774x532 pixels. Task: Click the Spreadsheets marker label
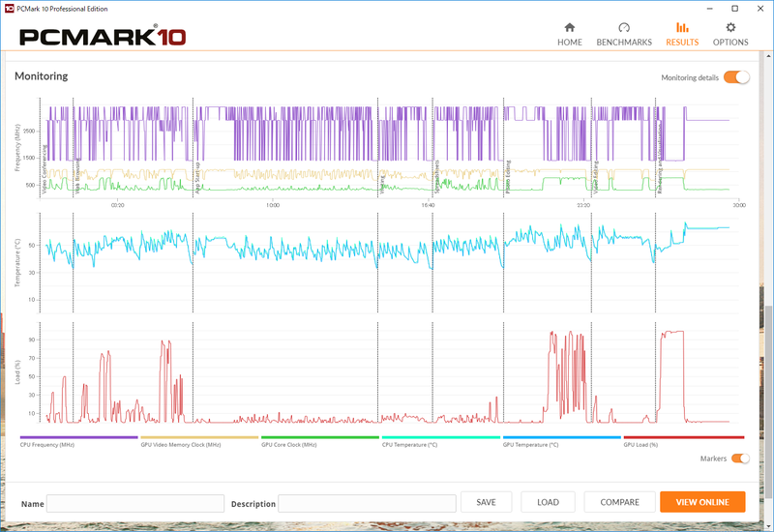pyautogui.click(x=437, y=176)
